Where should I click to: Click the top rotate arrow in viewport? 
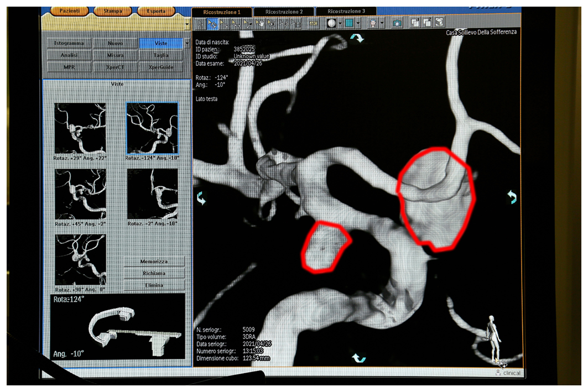(357, 38)
